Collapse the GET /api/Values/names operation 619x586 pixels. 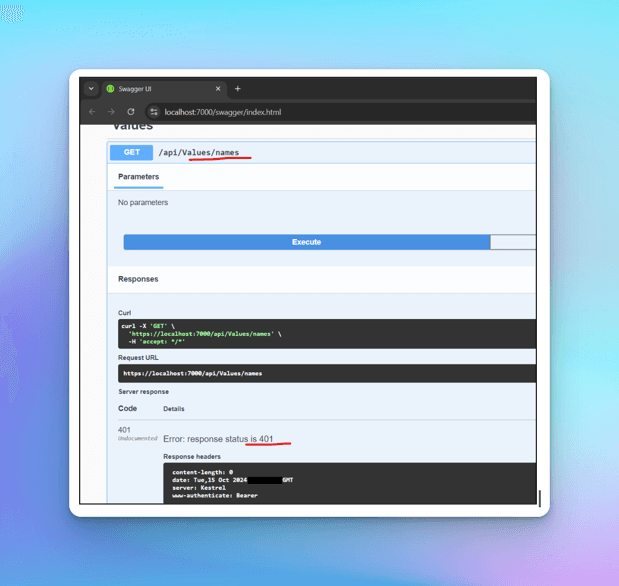coord(323,152)
